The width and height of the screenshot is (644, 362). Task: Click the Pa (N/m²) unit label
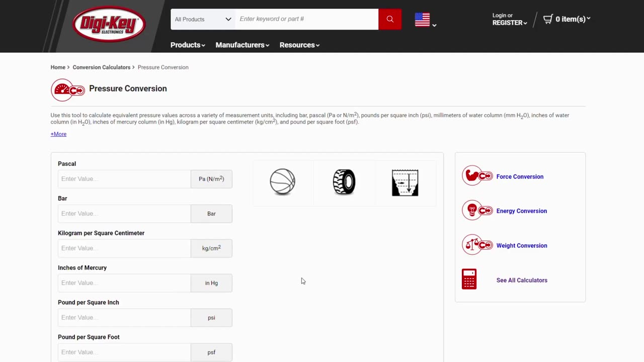[211, 179]
